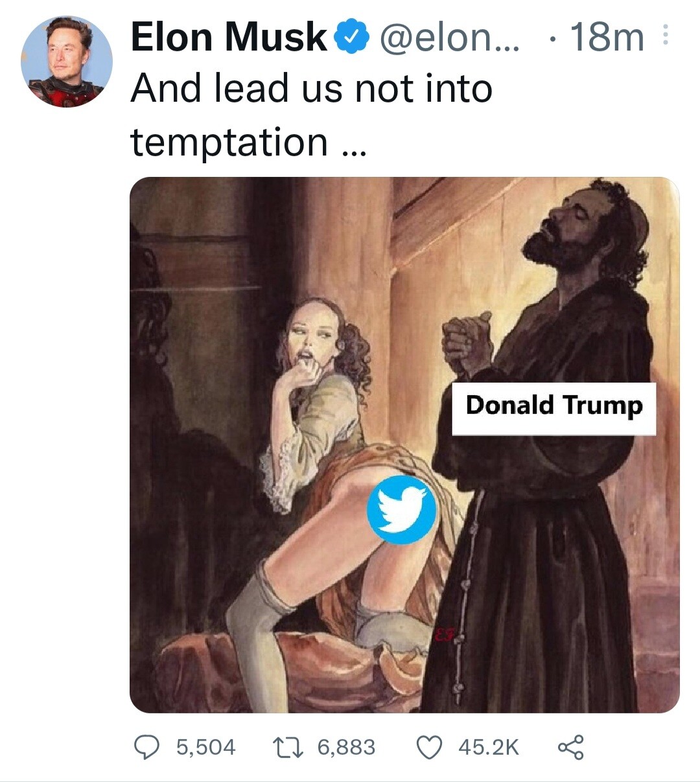Click the 45.2K likes count

[x=488, y=747]
